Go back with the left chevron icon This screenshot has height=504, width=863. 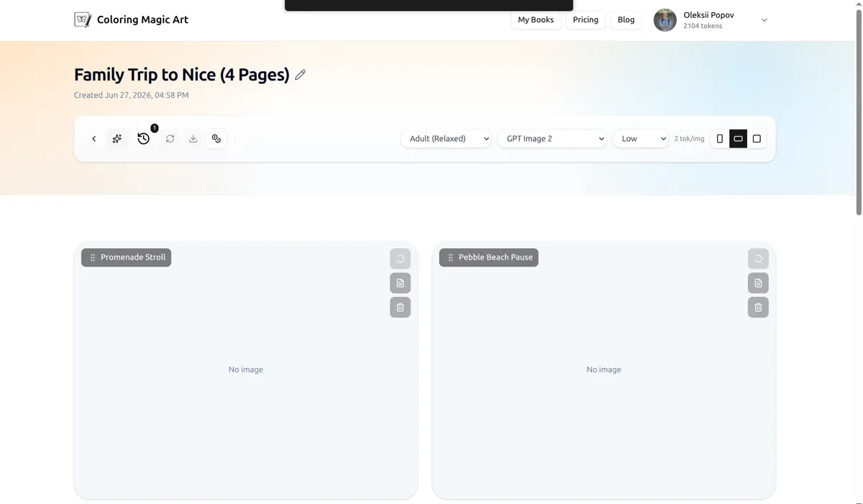pos(94,139)
